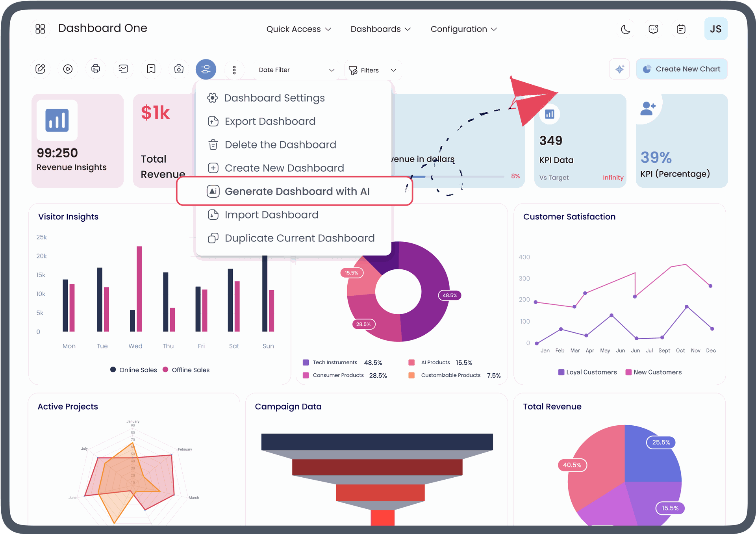The image size is (756, 534).
Task: Choose Export Dashboard menu entry
Action: point(270,121)
